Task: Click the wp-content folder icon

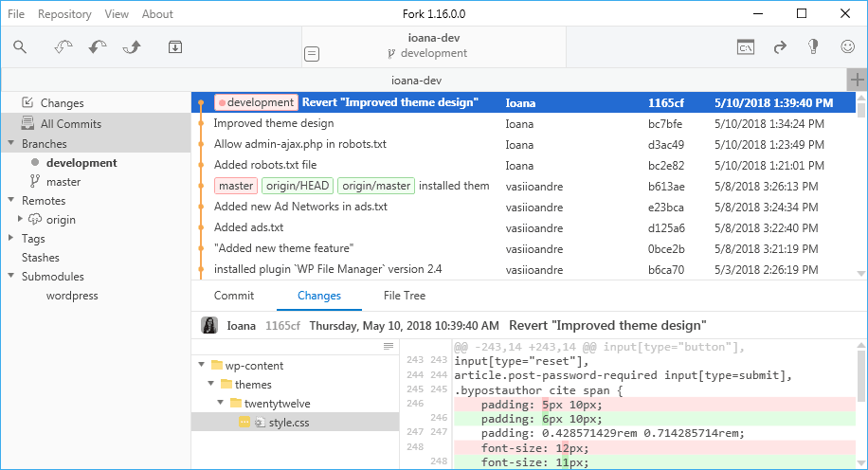Action: (217, 365)
